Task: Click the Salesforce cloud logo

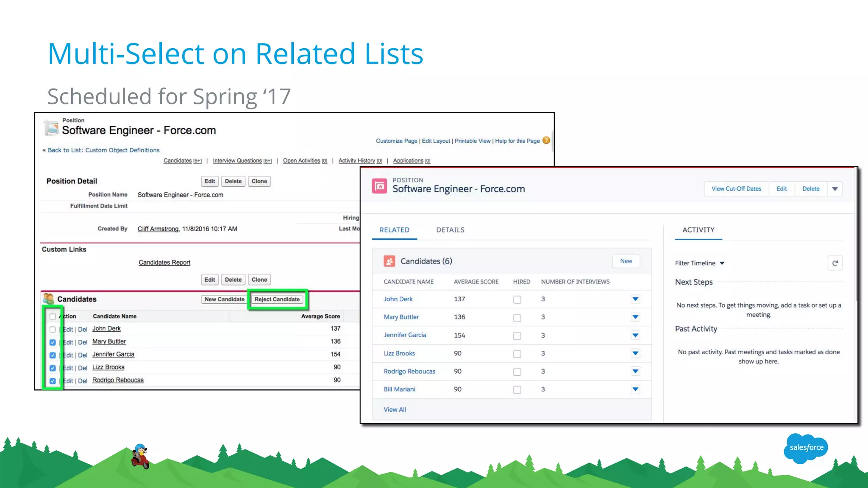Action: (x=806, y=448)
